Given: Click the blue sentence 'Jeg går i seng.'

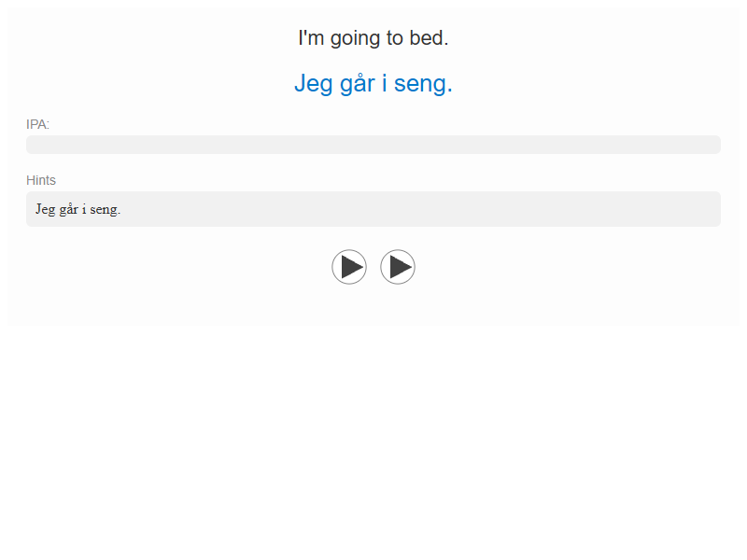Looking at the screenshot, I should 373,84.
